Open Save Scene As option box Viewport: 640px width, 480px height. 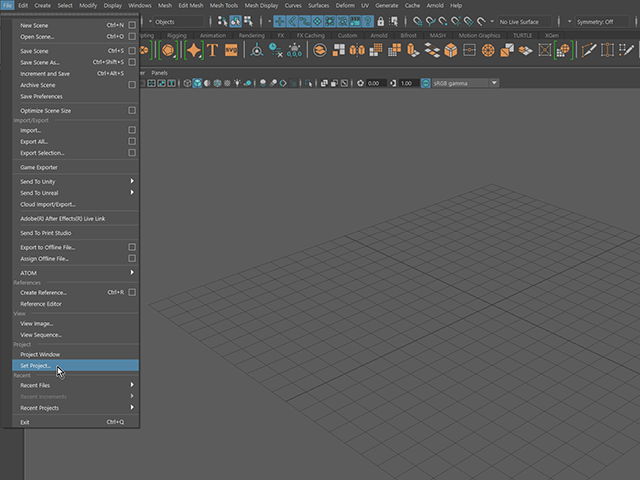click(x=132, y=62)
